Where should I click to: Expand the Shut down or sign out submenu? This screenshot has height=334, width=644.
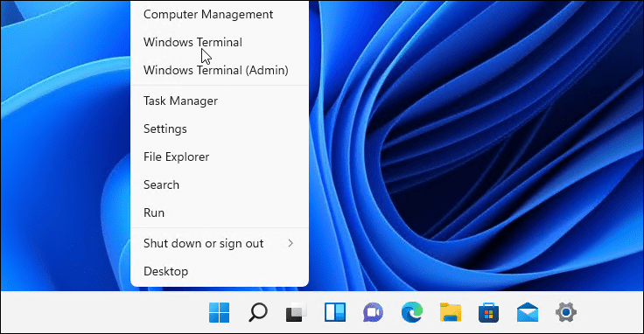220,243
